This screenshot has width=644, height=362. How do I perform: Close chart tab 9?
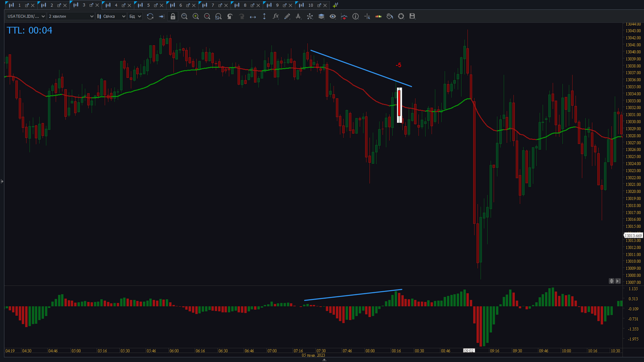click(x=291, y=5)
